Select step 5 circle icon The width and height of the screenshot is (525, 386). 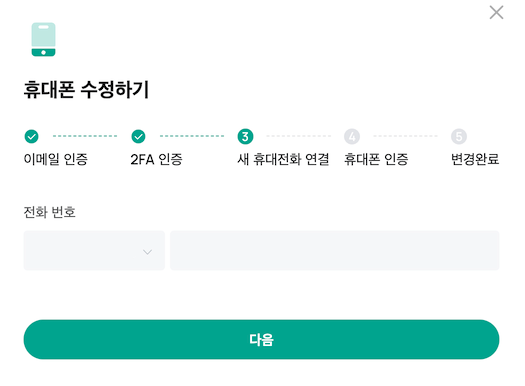tap(459, 136)
